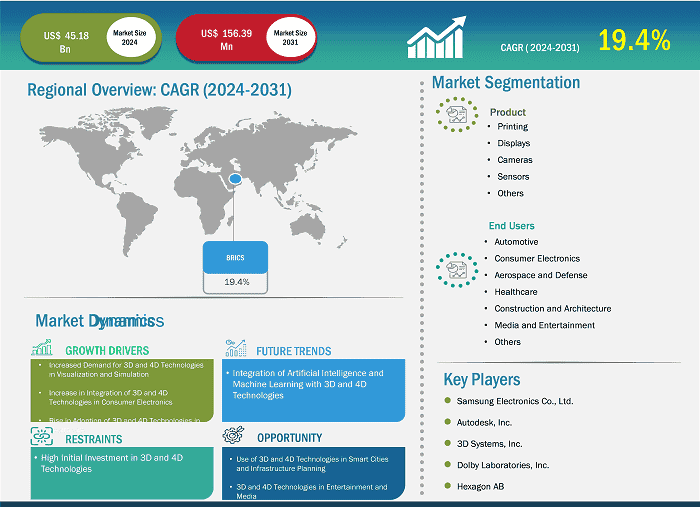The image size is (700, 507).
Task: Click the blue BRICS label box
Action: 235,258
